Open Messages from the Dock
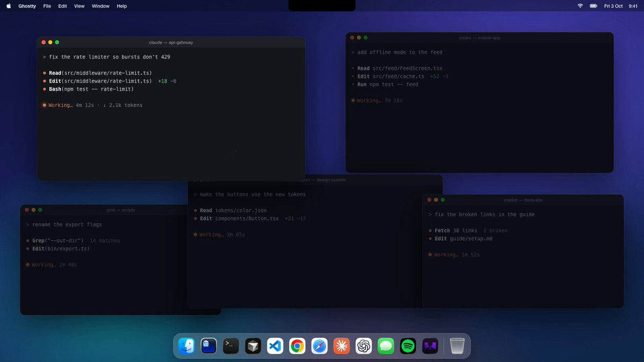The width and height of the screenshot is (644, 362). click(386, 346)
